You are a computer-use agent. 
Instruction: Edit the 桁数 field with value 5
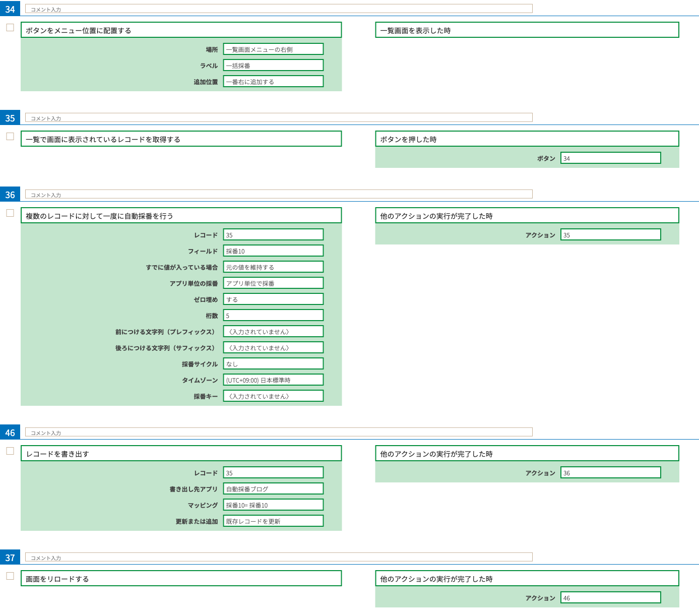273,316
